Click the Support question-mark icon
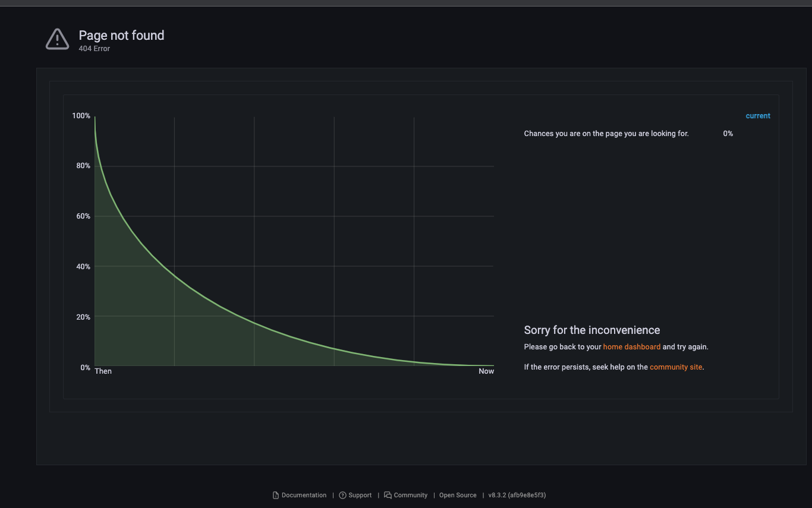 click(x=342, y=495)
